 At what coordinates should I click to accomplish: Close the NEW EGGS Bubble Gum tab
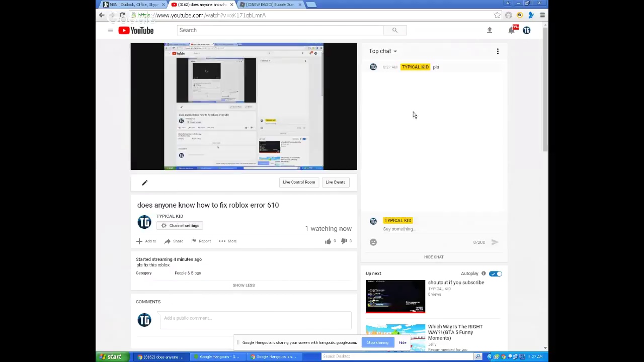pyautogui.click(x=300, y=5)
